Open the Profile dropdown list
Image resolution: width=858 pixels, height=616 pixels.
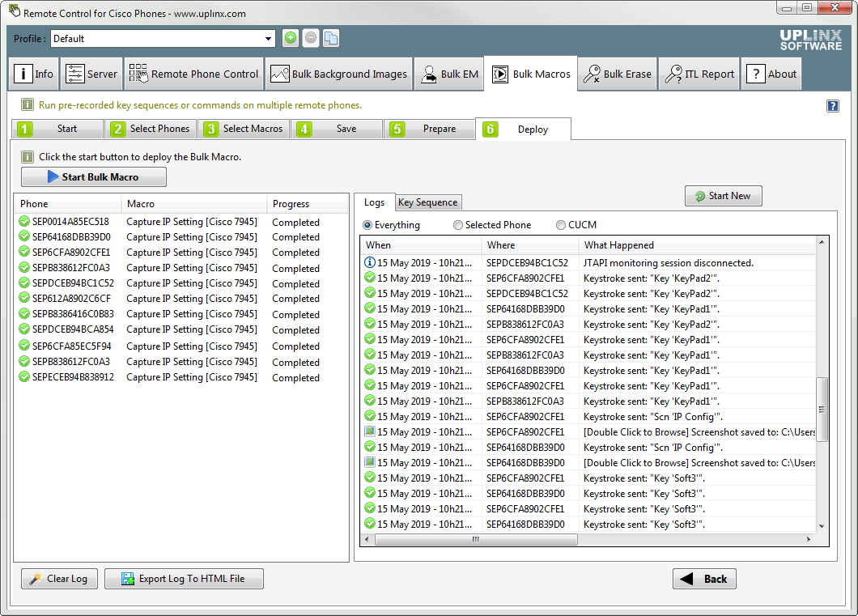coord(268,38)
